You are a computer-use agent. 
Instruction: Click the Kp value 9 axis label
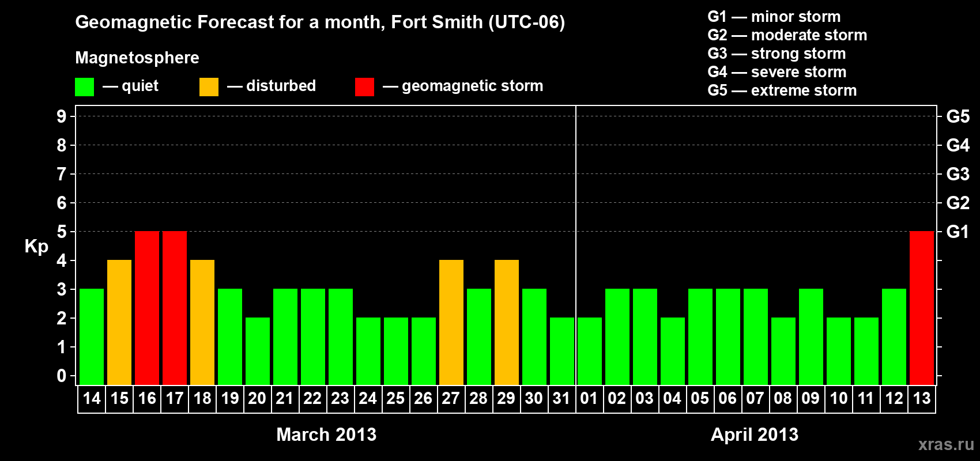(62, 116)
